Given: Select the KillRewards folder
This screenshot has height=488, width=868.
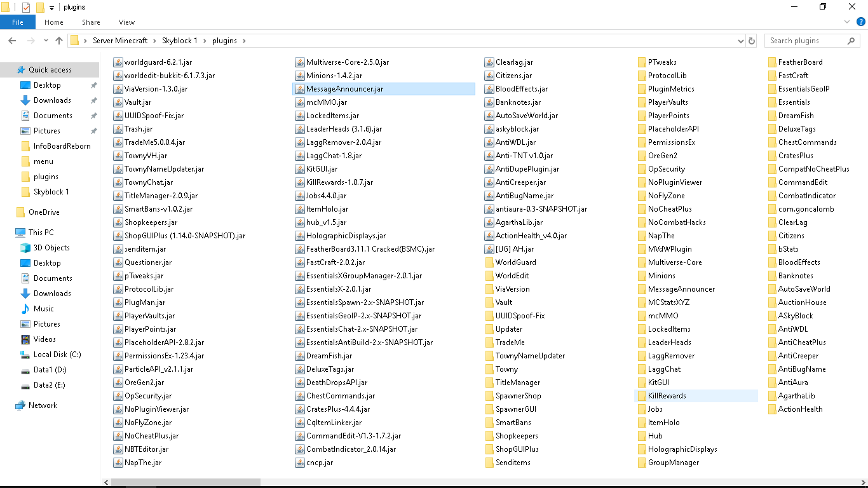Looking at the screenshot, I should coord(696,396).
